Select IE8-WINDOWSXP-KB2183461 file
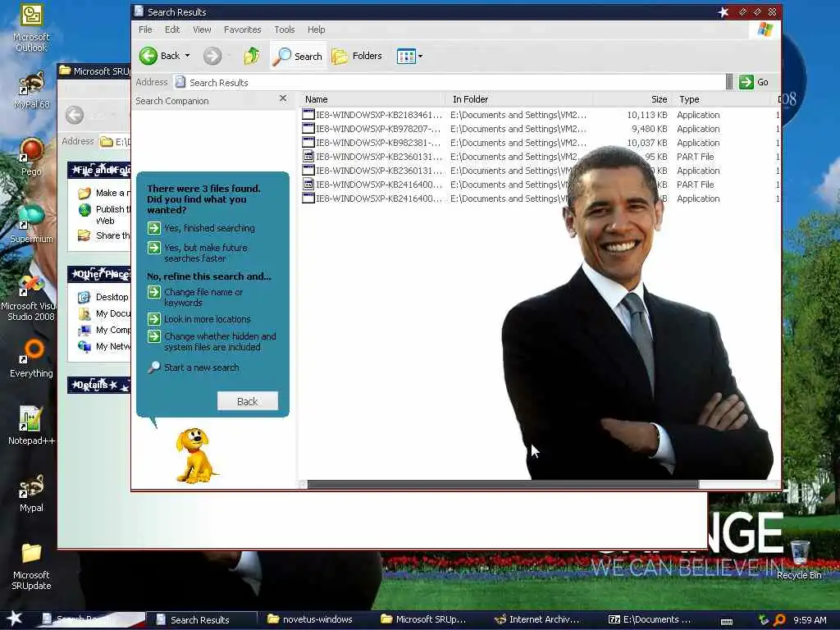The height and width of the screenshot is (630, 840). (372, 115)
